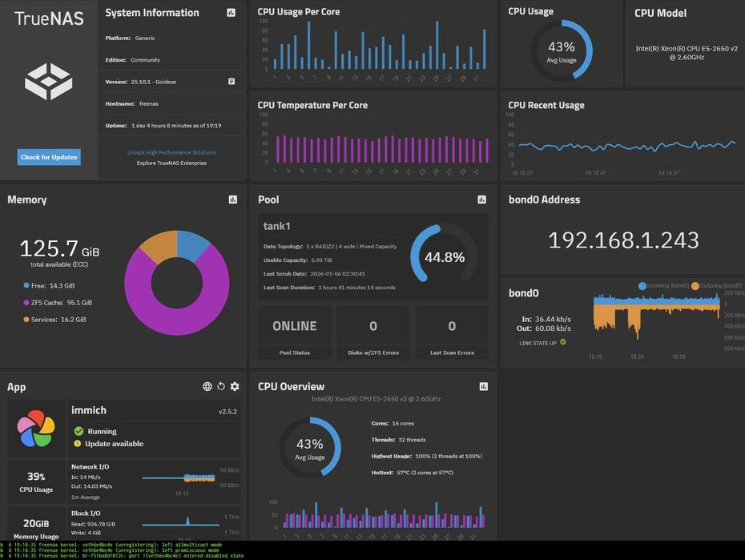The width and height of the screenshot is (745, 560).
Task: Click immich 20GiB Memory Usage tile
Action: point(36,523)
